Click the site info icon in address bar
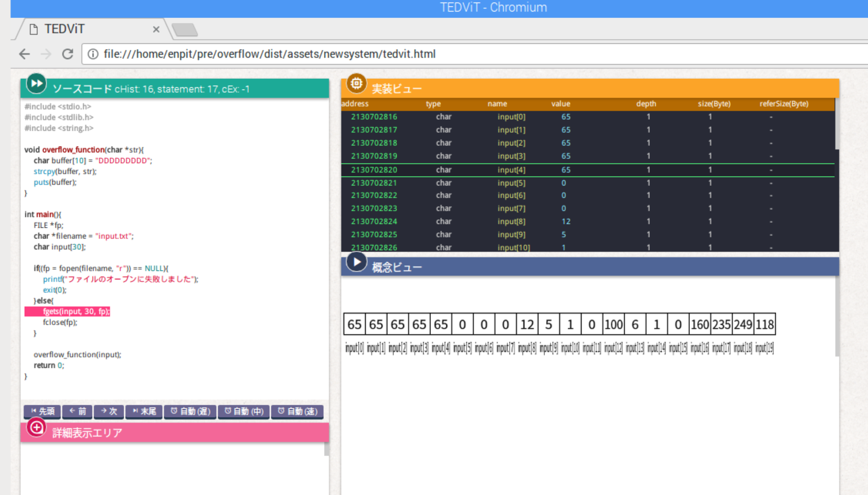The width and height of the screenshot is (868, 495). [x=93, y=54]
